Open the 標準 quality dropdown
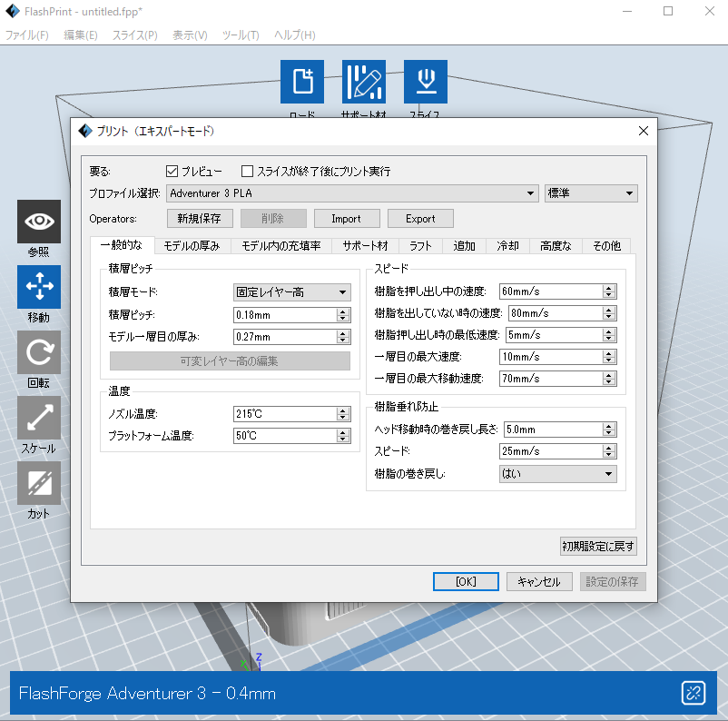728x721 pixels. pyautogui.click(x=590, y=193)
